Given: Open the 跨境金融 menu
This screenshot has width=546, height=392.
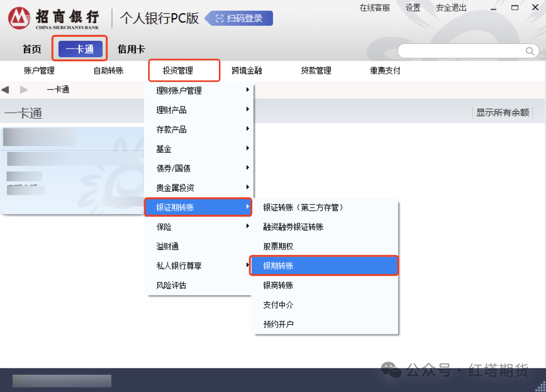Looking at the screenshot, I should 247,71.
